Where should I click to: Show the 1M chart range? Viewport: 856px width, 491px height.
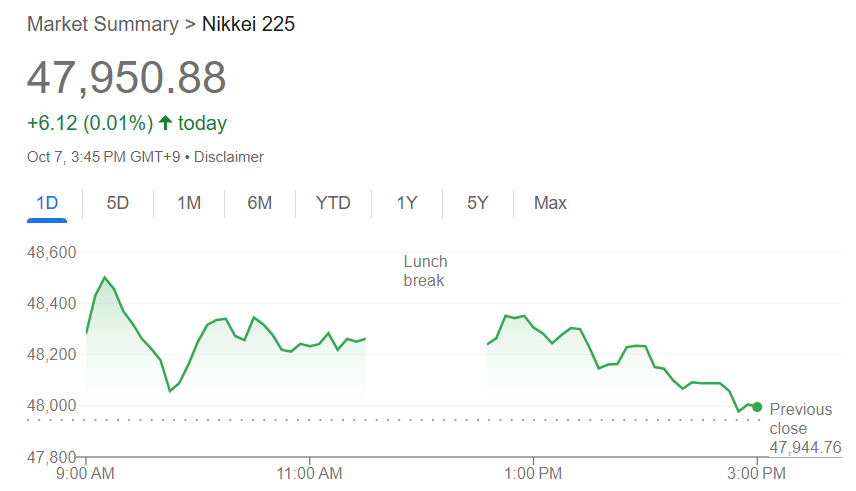(189, 203)
